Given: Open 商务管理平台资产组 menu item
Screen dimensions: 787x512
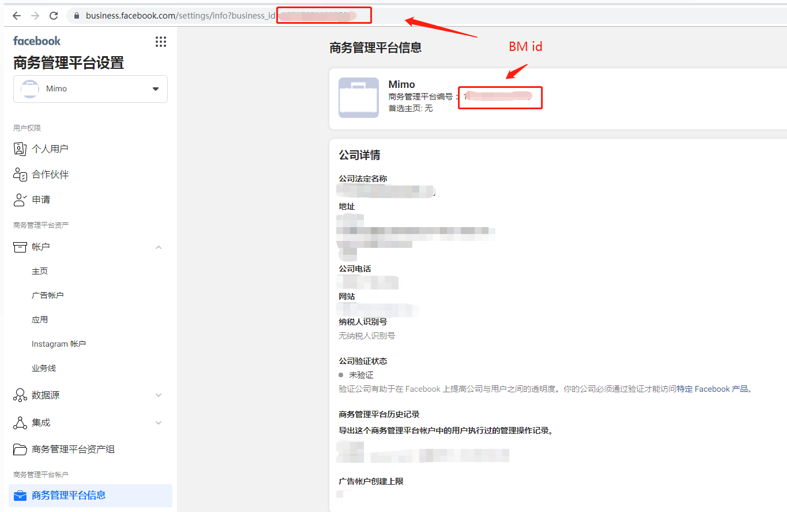Looking at the screenshot, I should point(73,449).
